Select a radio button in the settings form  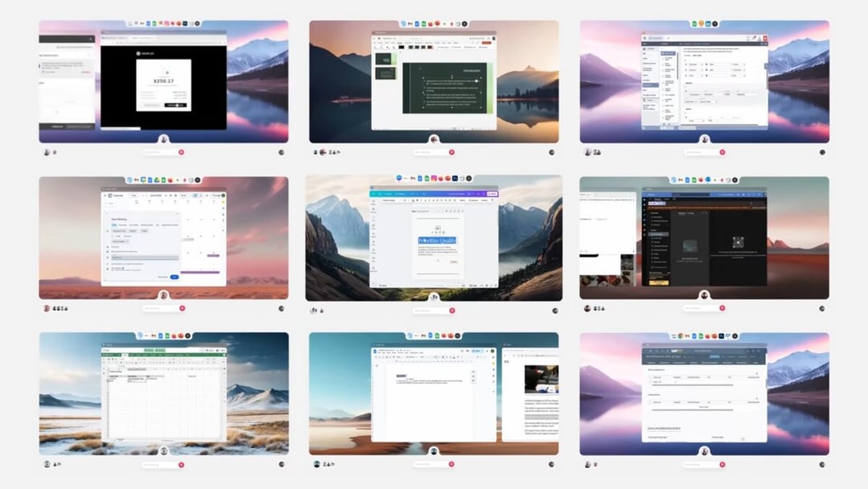(686, 64)
